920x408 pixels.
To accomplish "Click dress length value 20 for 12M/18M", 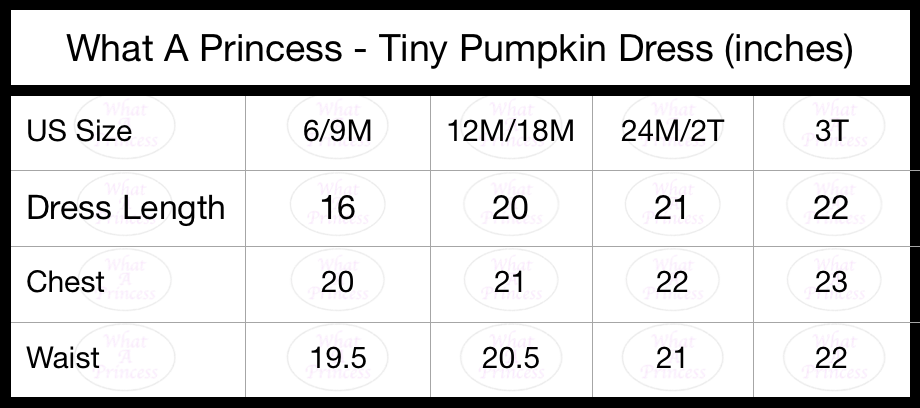I will point(510,208).
